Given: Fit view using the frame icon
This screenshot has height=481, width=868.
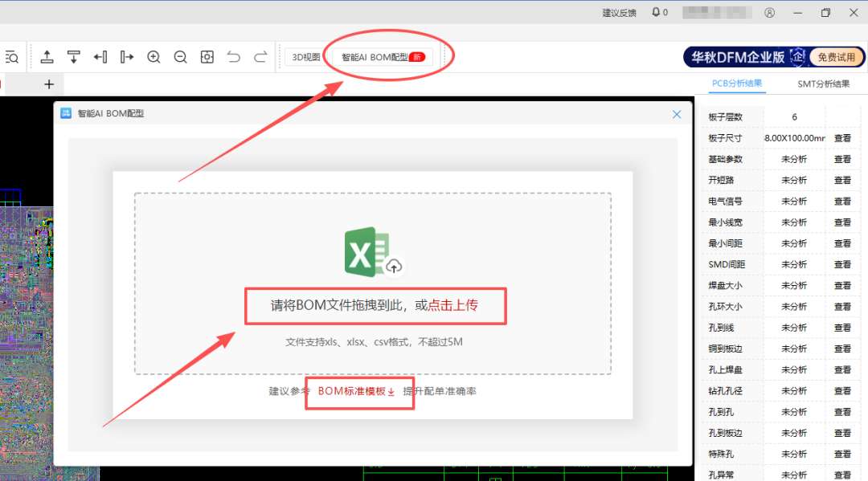Looking at the screenshot, I should tap(207, 57).
